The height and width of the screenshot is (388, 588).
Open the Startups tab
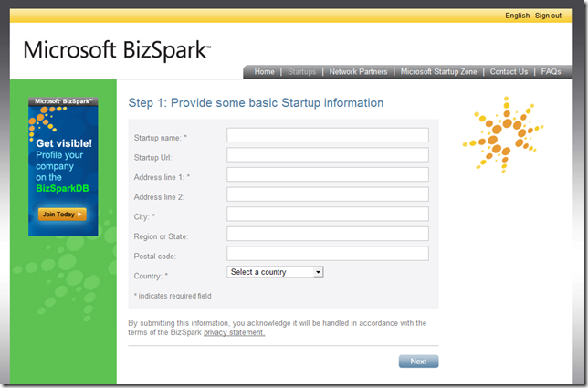pyautogui.click(x=301, y=71)
